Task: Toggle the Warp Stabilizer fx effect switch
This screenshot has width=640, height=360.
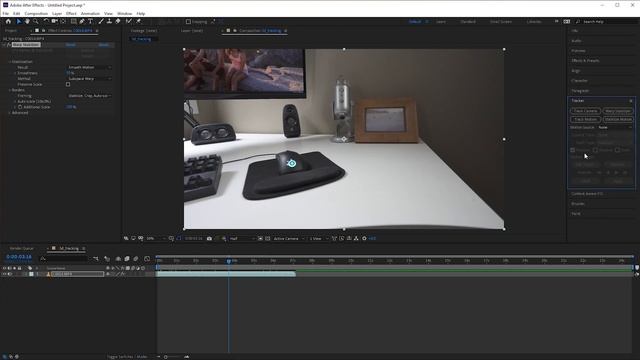Action: pyautogui.click(x=9, y=44)
